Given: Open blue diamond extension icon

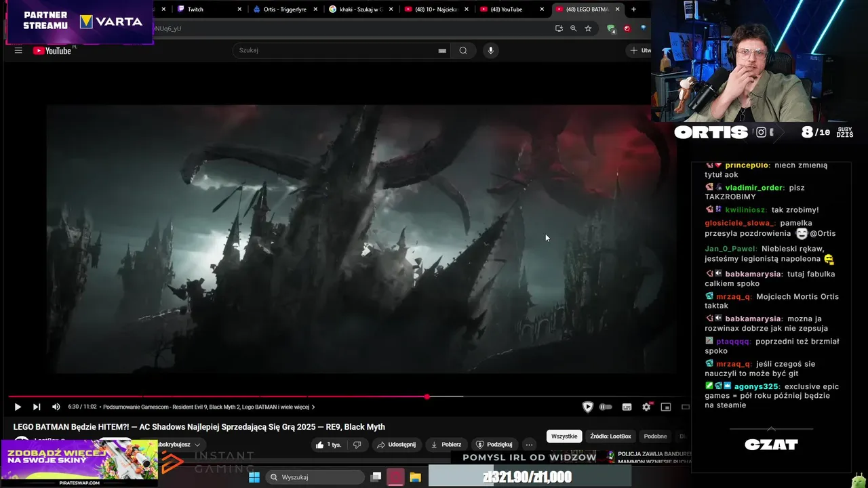Looking at the screenshot, I should 643,28.
